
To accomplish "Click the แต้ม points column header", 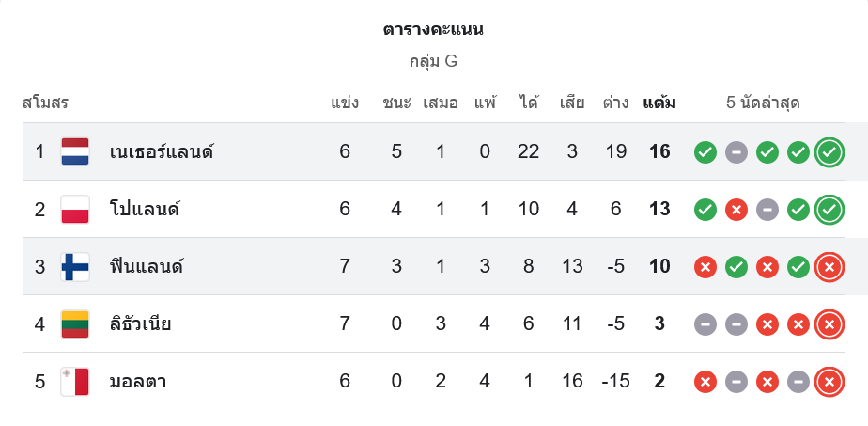I will 659,103.
